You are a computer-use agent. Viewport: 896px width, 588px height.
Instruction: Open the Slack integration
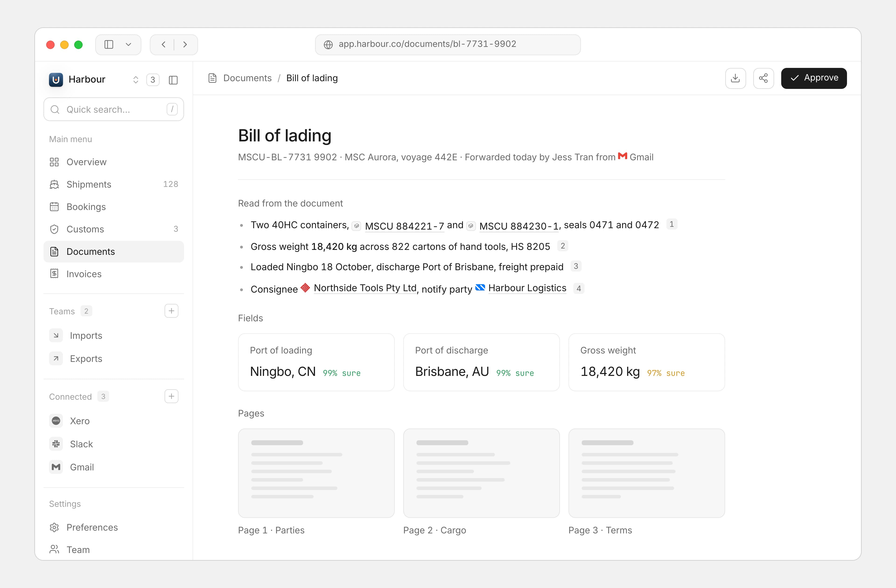point(114,444)
